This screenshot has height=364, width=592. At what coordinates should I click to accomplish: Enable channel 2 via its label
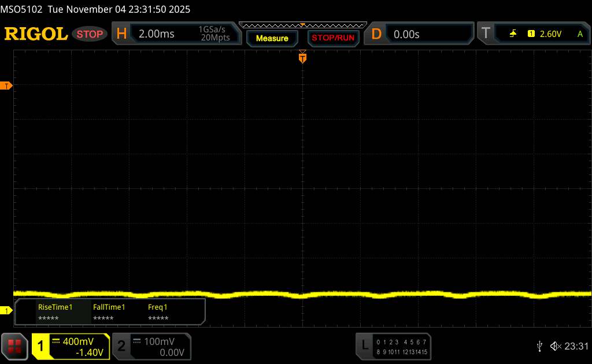pos(121,346)
